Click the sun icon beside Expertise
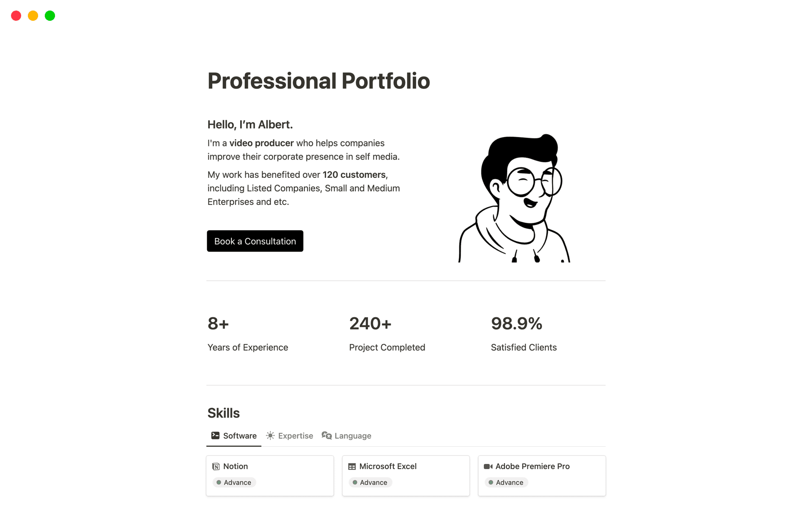The width and height of the screenshot is (812, 508). pyautogui.click(x=270, y=435)
